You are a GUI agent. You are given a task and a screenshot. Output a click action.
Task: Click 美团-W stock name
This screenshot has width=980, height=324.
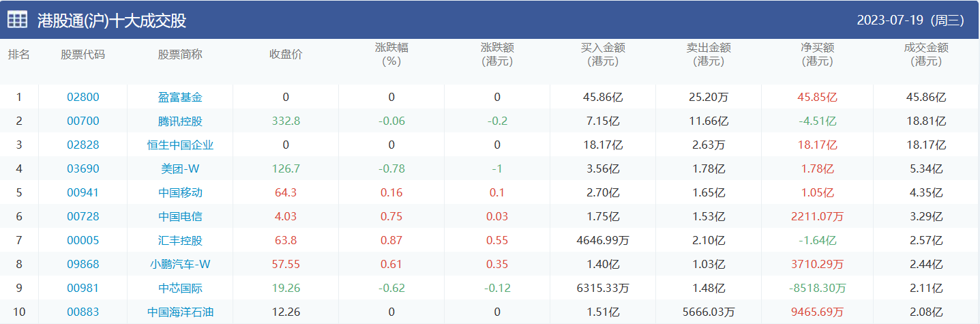pos(180,169)
